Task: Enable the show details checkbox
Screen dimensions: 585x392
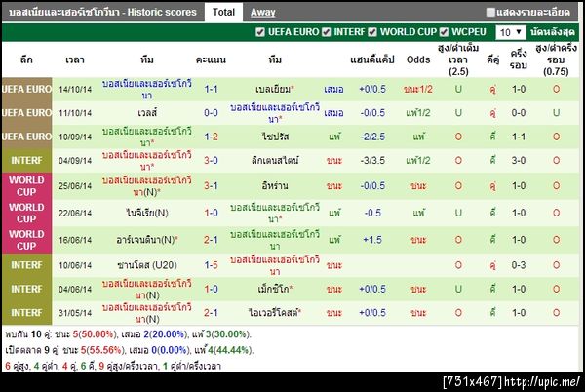Action: (x=490, y=13)
